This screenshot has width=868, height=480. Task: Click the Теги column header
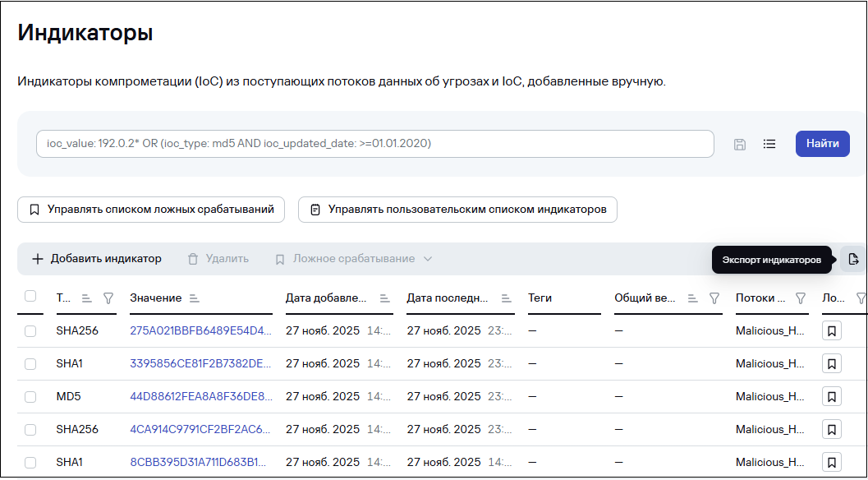pos(540,298)
